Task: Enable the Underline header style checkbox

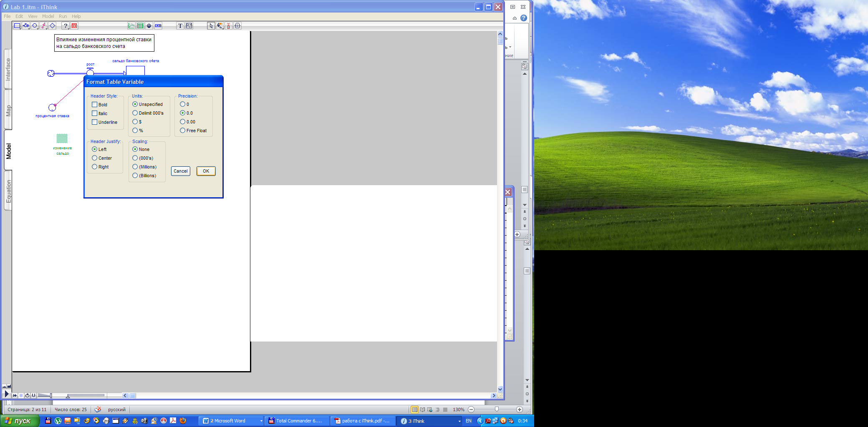Action: [94, 122]
